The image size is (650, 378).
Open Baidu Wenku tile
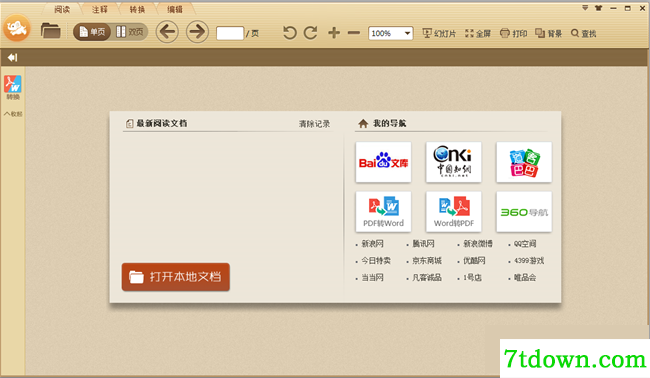(383, 162)
